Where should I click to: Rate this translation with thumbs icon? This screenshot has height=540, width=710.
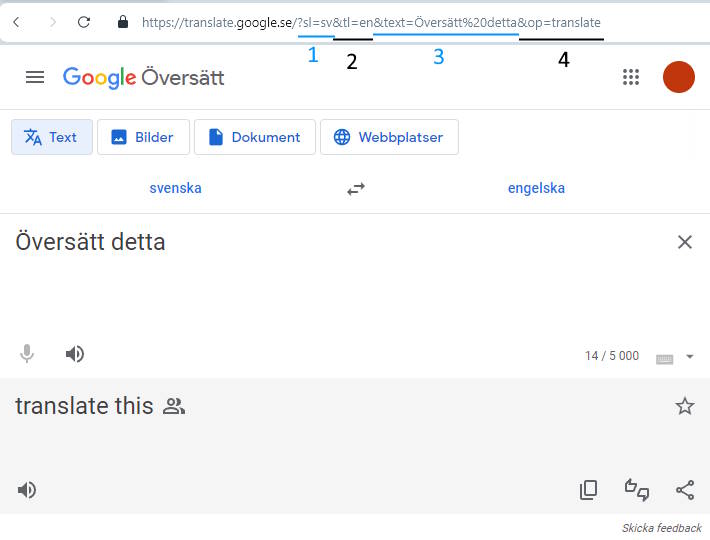tap(637, 490)
